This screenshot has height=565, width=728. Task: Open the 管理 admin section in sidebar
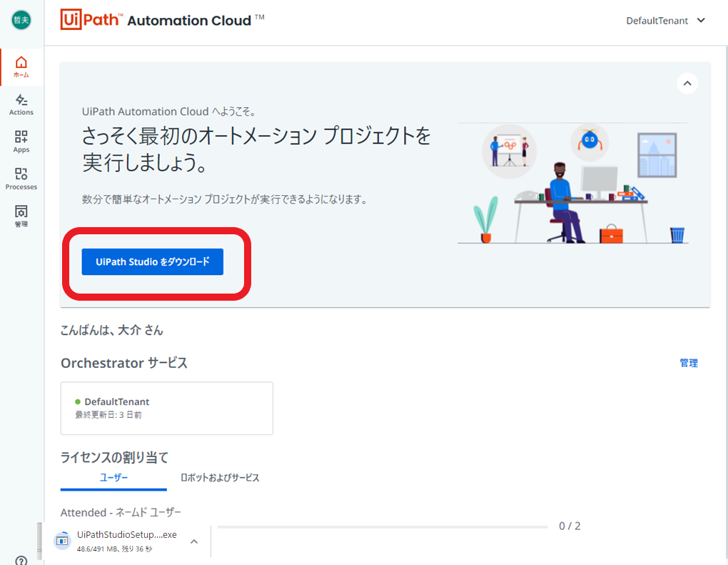pos(21,216)
